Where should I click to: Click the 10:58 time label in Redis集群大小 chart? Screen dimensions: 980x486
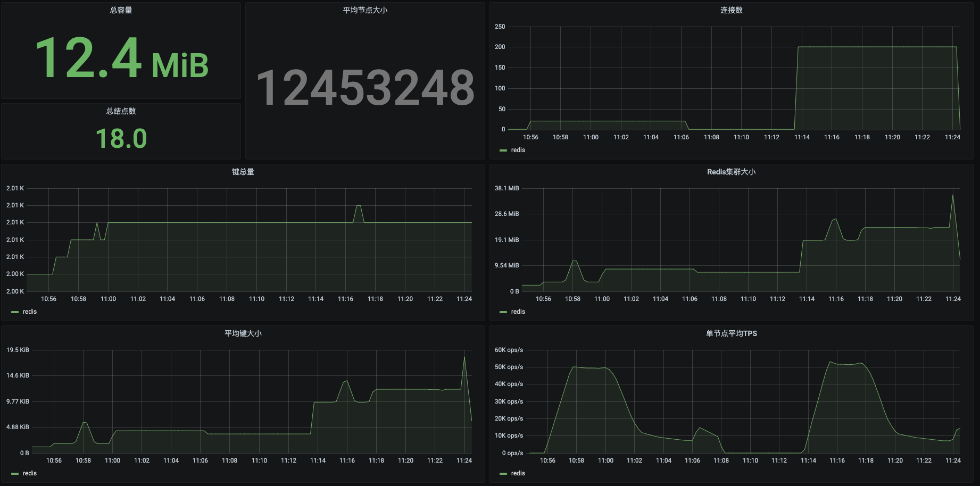point(572,299)
